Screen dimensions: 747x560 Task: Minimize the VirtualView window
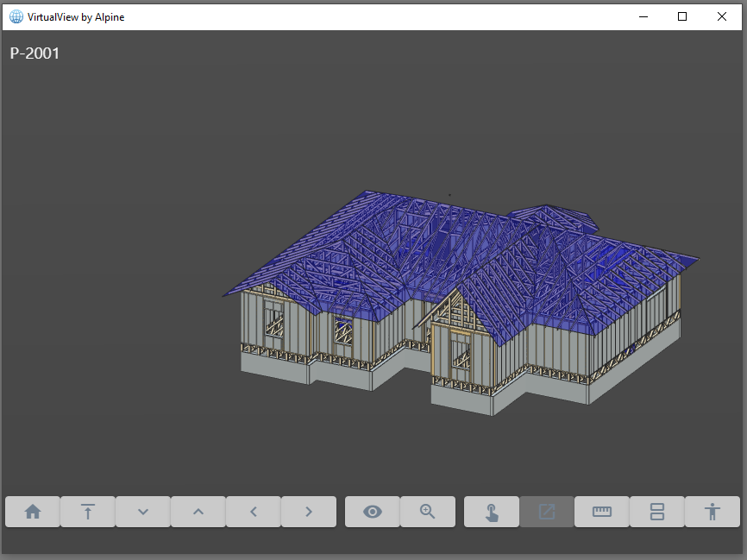coord(643,16)
